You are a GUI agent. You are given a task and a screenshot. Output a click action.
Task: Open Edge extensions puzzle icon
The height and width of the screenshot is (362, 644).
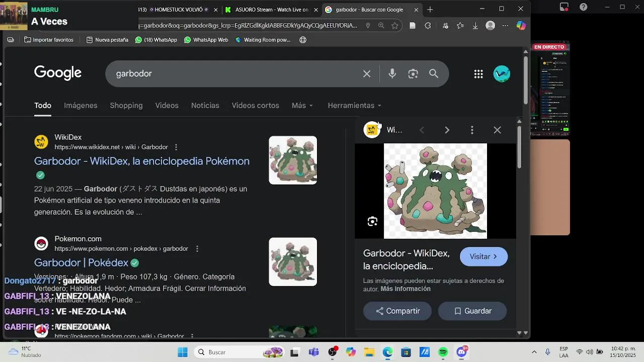click(428, 26)
